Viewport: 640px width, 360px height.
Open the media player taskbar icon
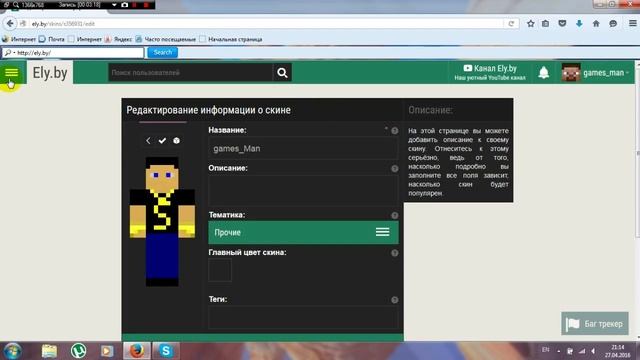tap(107, 351)
